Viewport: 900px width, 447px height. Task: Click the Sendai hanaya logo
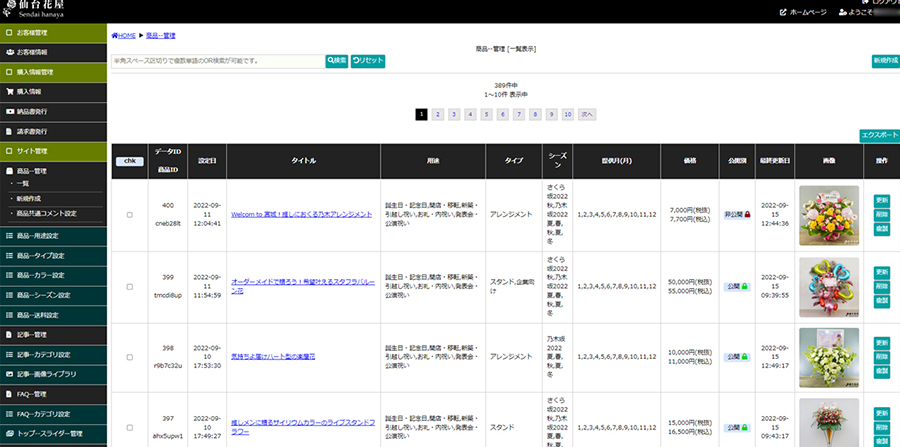click(x=33, y=9)
